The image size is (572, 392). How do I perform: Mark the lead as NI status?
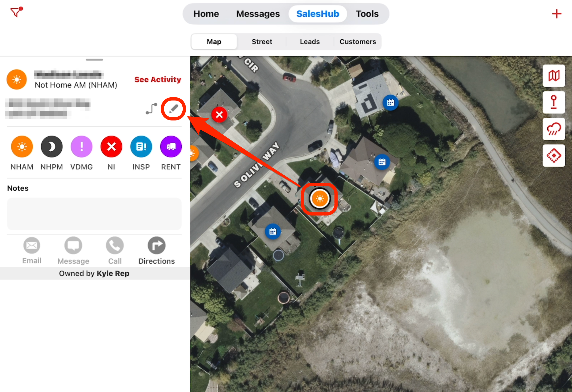[x=111, y=147]
